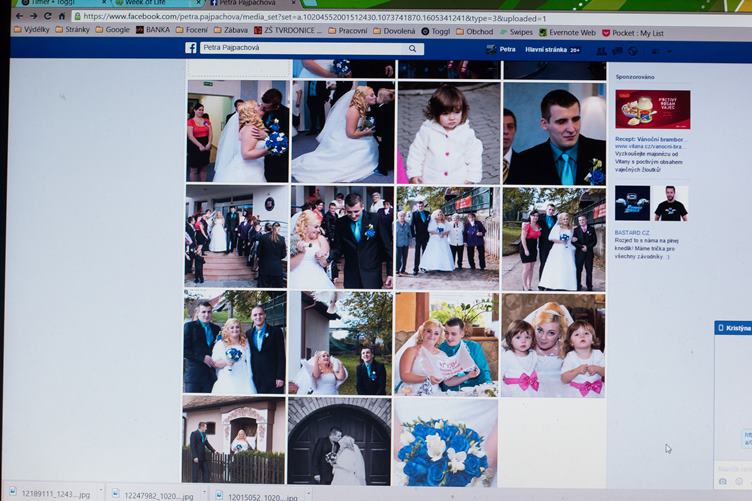
Task: Open the Petra profile link in the header
Action: [501, 49]
